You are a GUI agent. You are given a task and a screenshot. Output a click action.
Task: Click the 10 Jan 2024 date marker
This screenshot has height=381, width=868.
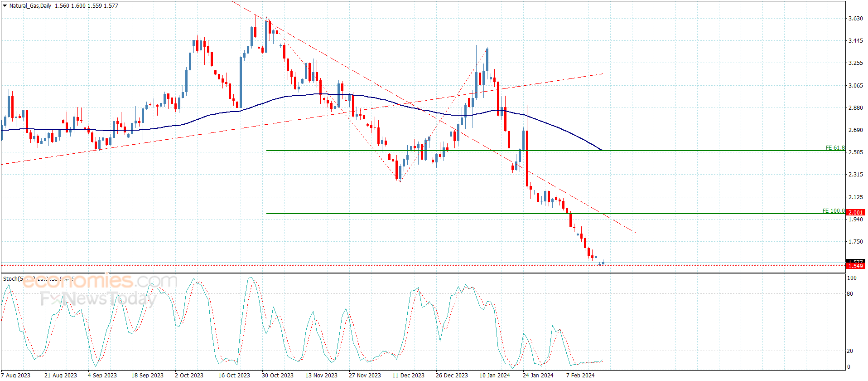click(494, 375)
